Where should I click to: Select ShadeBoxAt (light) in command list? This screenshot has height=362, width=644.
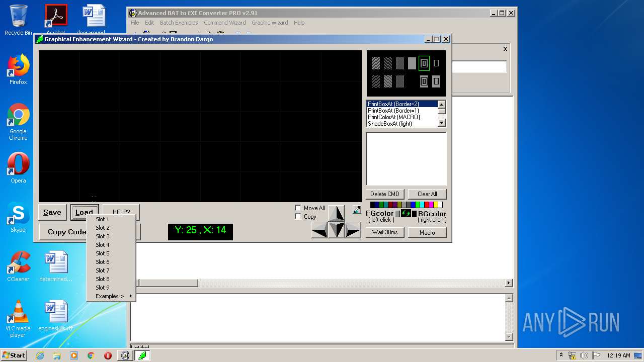(402, 124)
